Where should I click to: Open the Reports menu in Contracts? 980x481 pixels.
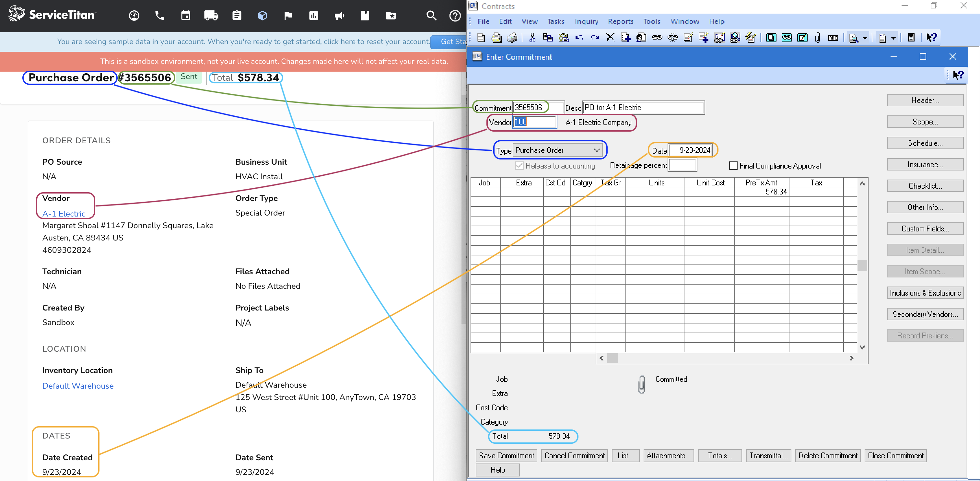tap(621, 22)
